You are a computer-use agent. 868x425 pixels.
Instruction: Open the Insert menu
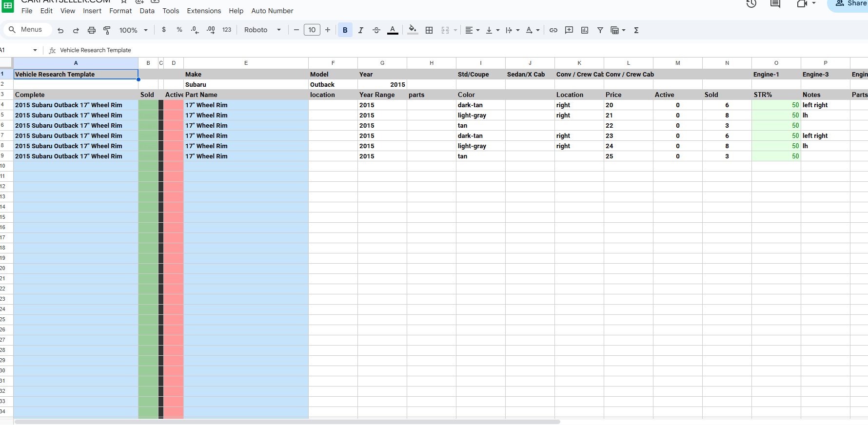point(92,11)
